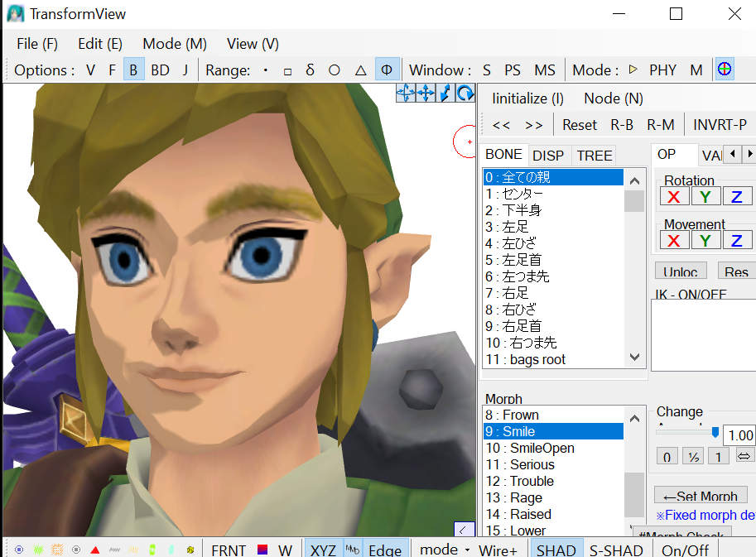Open the mode dropdown in bottom toolbar
756x557 pixels.
point(445,550)
